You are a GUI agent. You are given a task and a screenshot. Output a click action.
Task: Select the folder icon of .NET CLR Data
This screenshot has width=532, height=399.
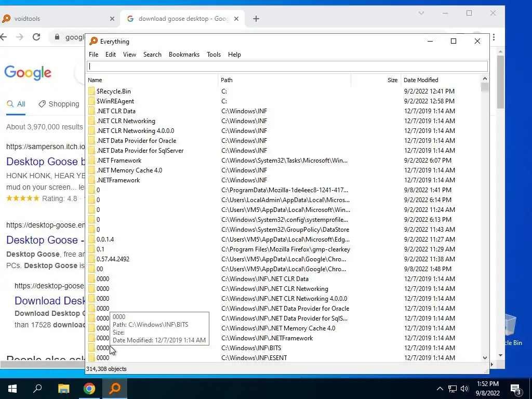(x=91, y=111)
